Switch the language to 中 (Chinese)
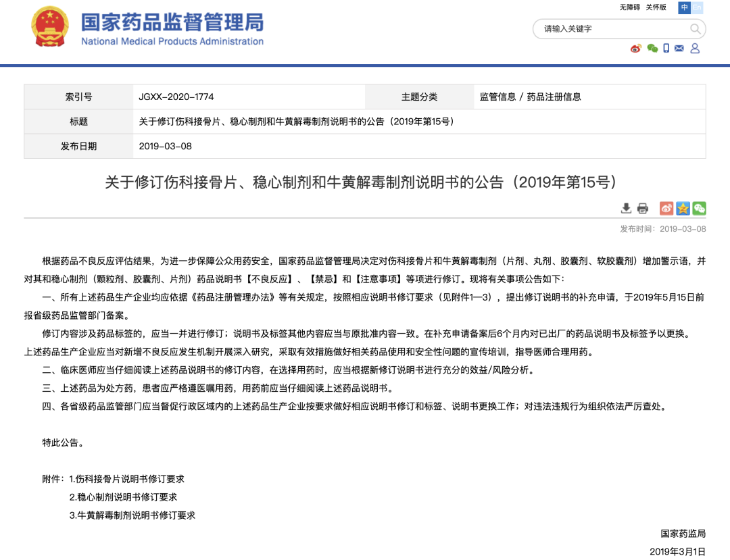This screenshot has height=560, width=730. [685, 7]
